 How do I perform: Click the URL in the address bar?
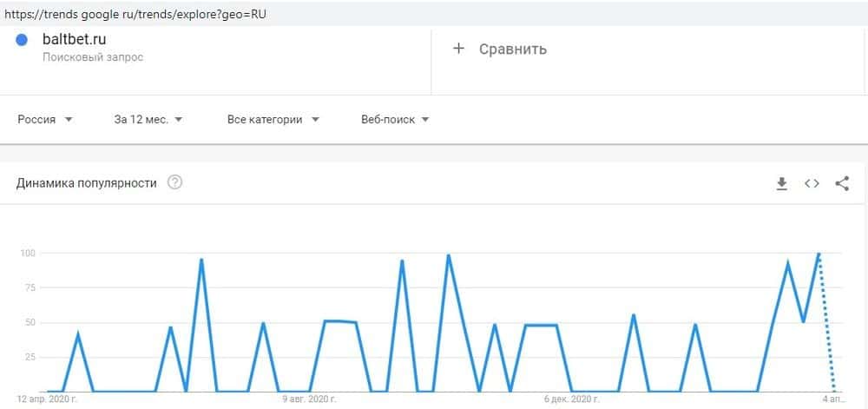[135, 15]
